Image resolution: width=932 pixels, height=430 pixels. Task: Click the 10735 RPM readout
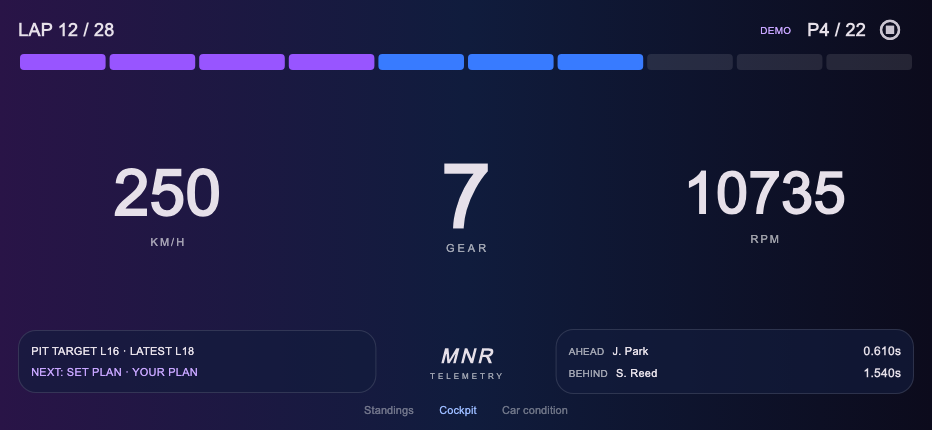pyautogui.click(x=765, y=206)
